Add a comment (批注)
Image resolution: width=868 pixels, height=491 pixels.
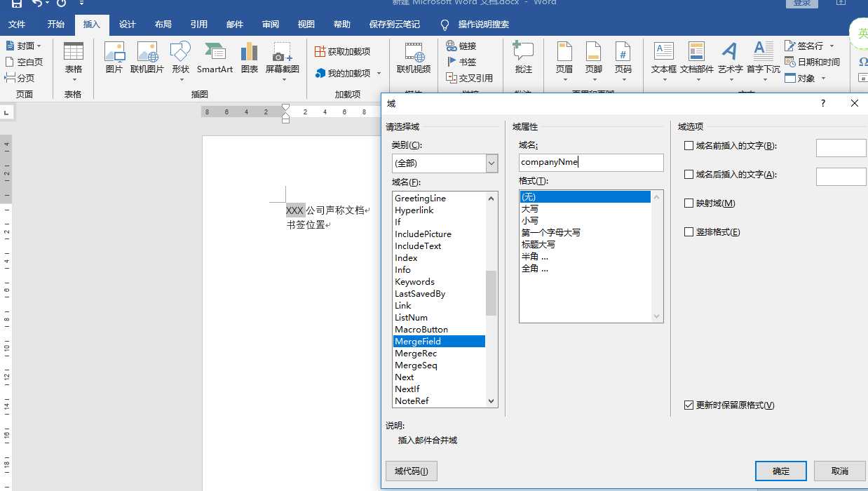[x=523, y=58]
